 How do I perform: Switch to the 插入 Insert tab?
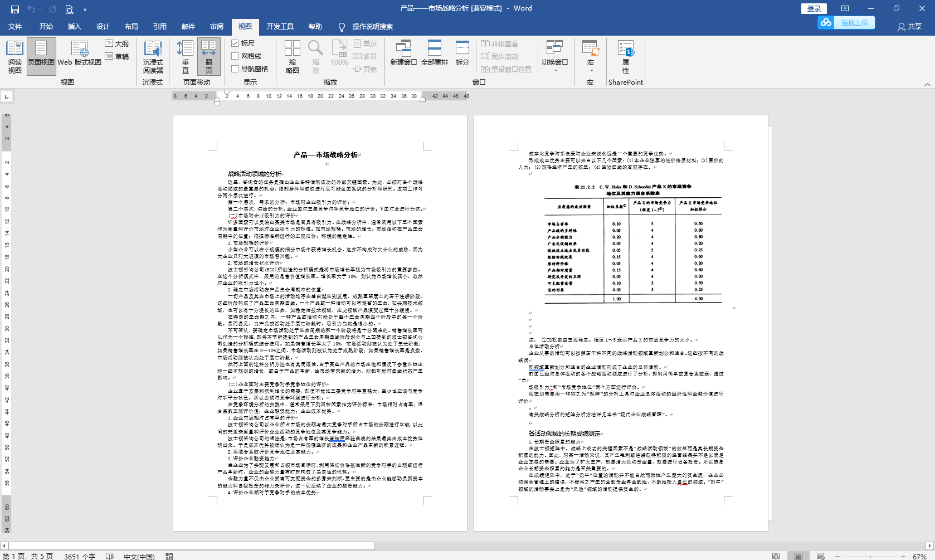click(x=75, y=27)
